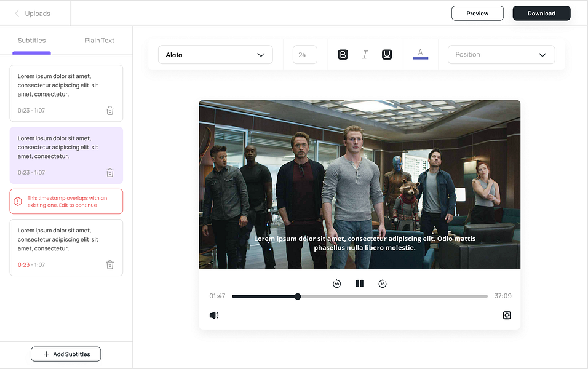Delete the highlighted purple subtitle entry
Screen dimensions: 588x369
pyautogui.click(x=109, y=173)
